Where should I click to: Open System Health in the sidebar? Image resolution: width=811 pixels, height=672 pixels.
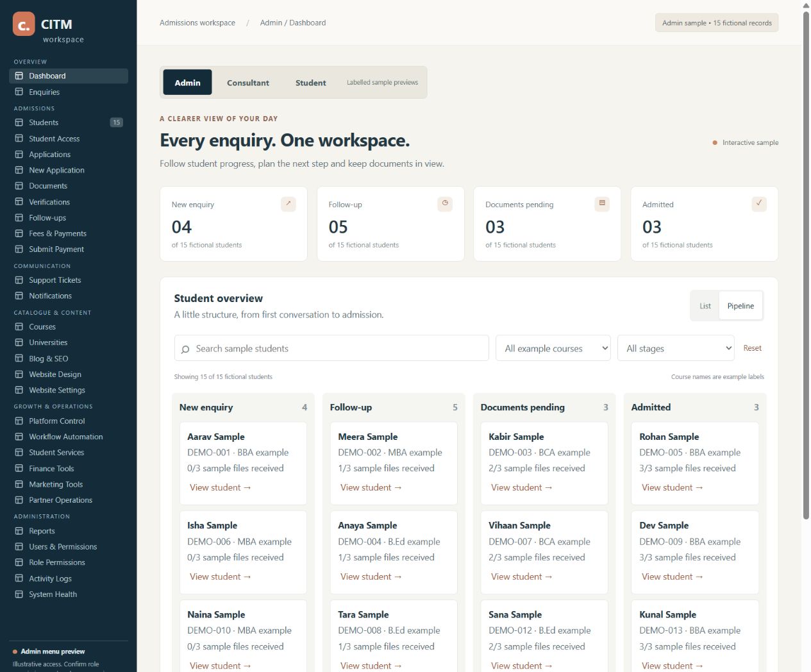click(69, 594)
